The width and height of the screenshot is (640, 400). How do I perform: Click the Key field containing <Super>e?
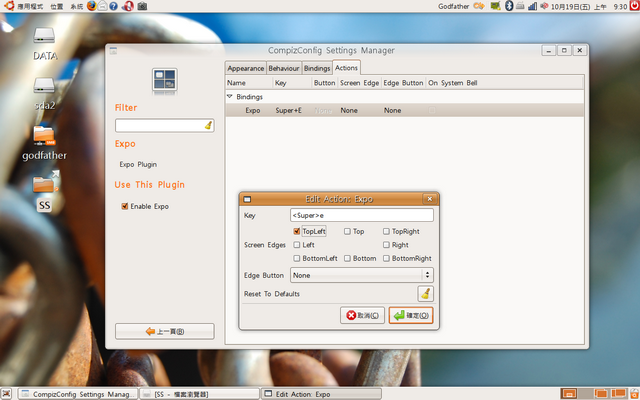coord(362,215)
